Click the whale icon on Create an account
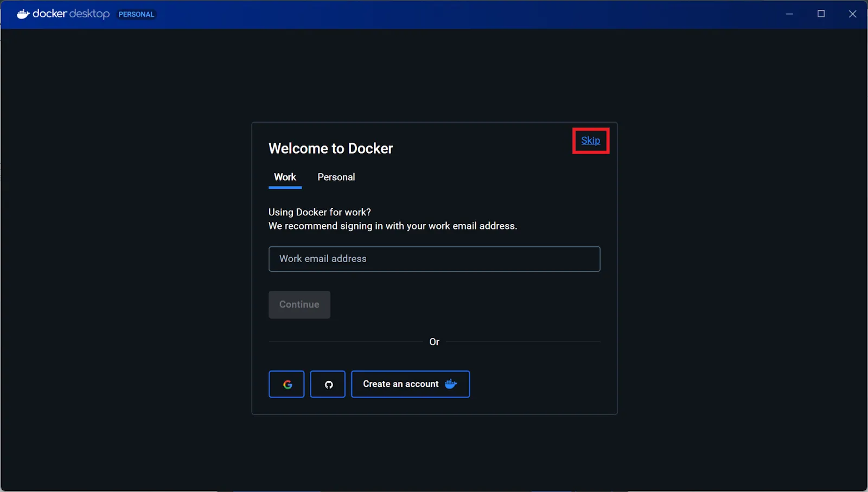 (451, 384)
